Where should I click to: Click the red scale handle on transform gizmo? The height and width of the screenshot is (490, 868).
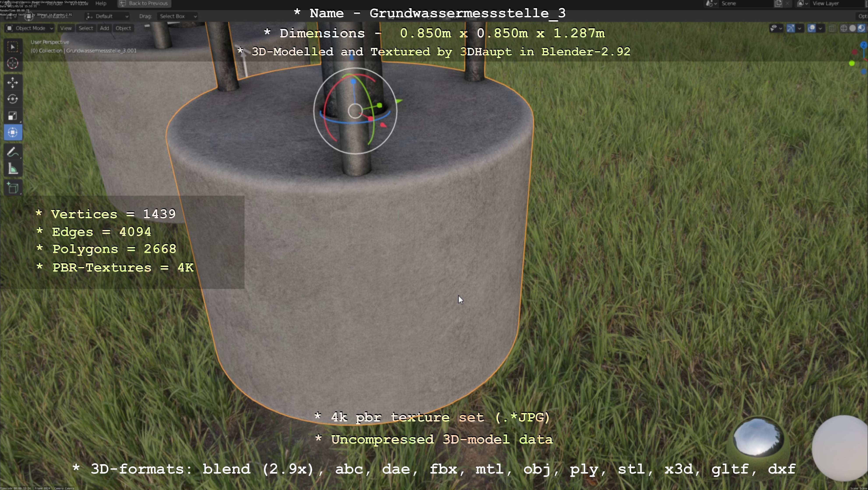pyautogui.click(x=371, y=119)
